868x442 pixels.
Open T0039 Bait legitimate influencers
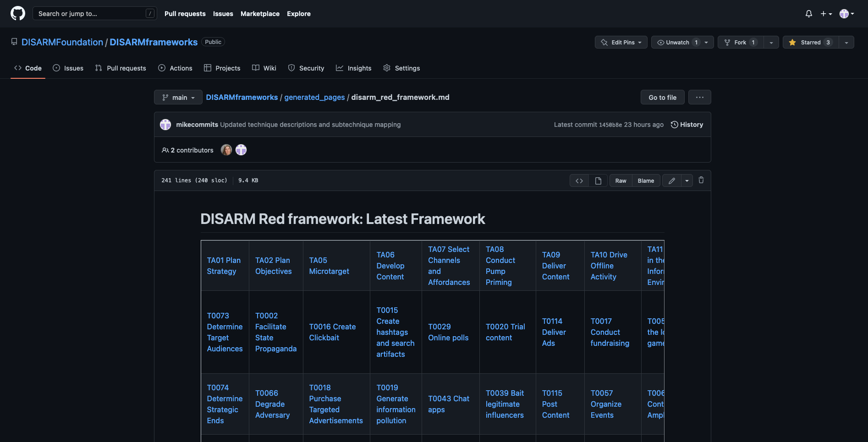505,404
